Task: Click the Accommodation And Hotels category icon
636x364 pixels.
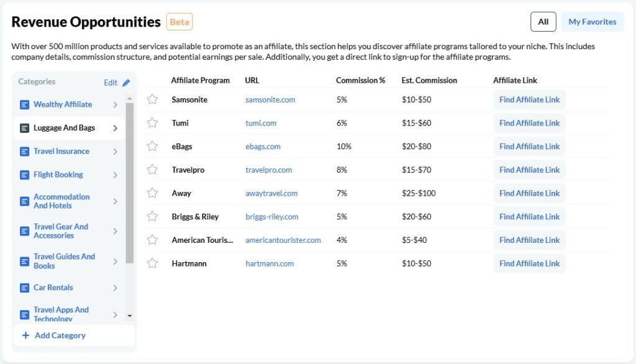Action: [24, 201]
